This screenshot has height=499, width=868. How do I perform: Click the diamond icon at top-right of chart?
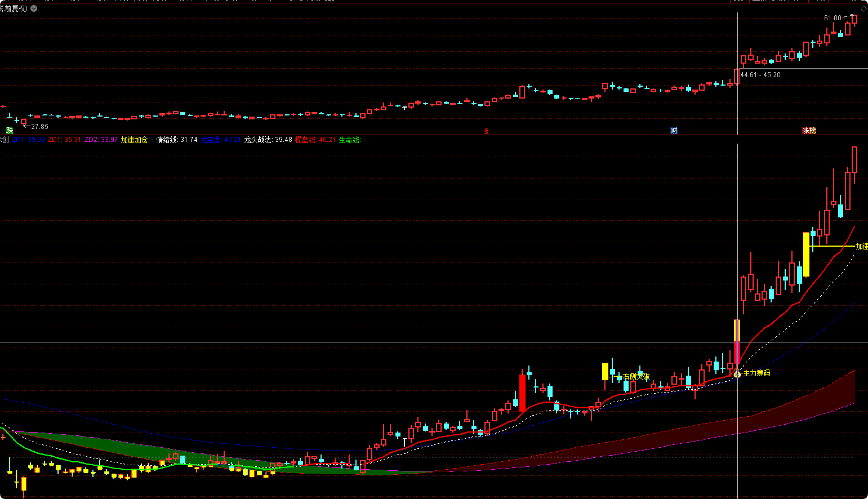(863, 8)
